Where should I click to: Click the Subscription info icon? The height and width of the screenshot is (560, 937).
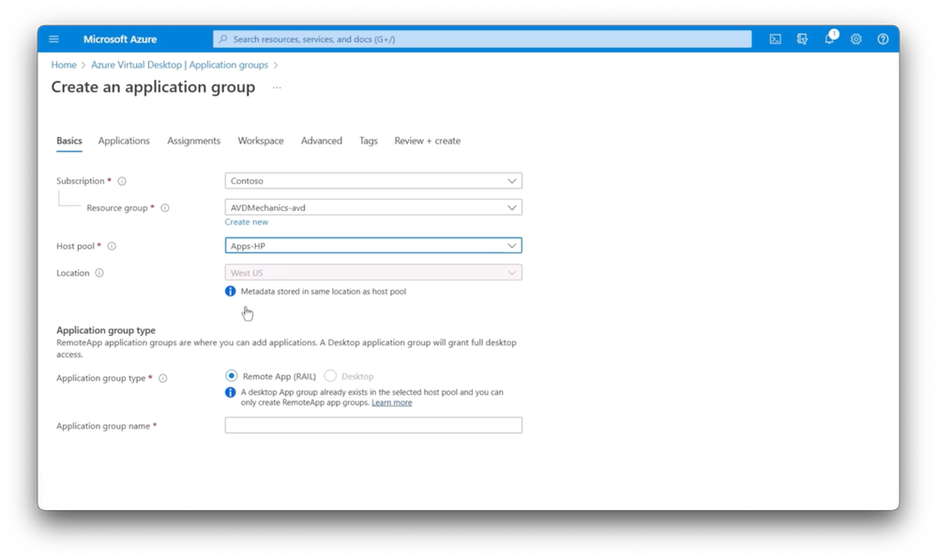(x=122, y=181)
